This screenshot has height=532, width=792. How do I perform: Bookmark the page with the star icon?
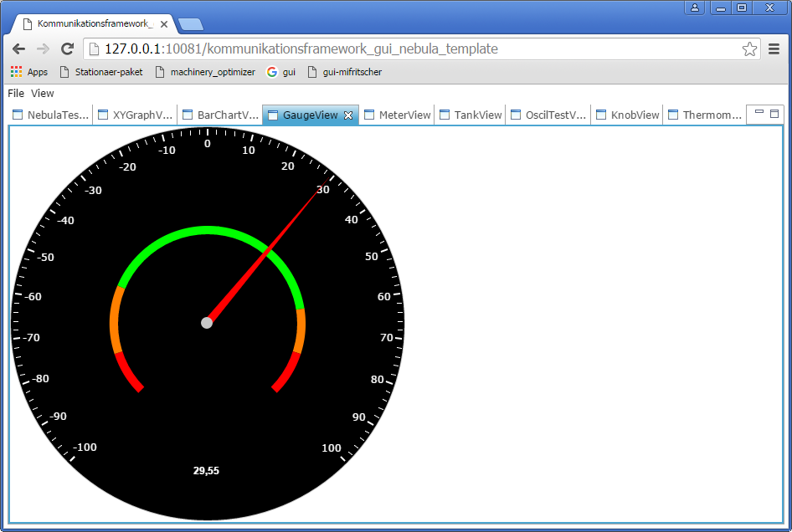click(x=749, y=49)
